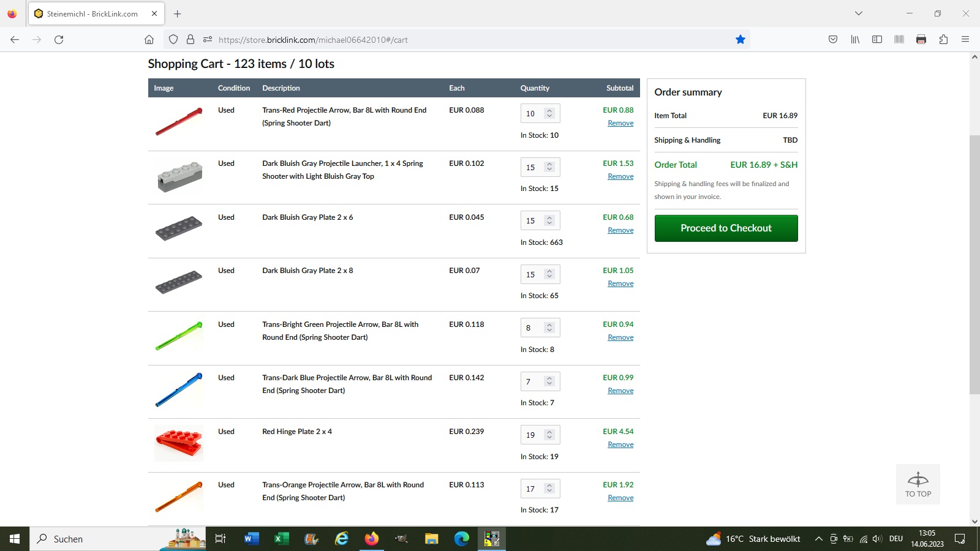Remove Trans-Red Projectile Arrow from cart
The image size is (980, 551).
(x=620, y=123)
